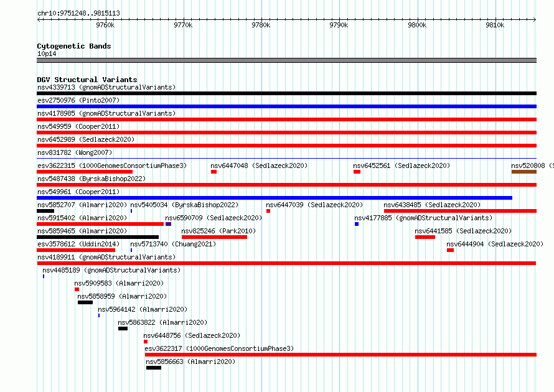554x392 pixels.
Task: Select nsv6444904 (Sedlazeck2020) label
Action: click(495, 244)
